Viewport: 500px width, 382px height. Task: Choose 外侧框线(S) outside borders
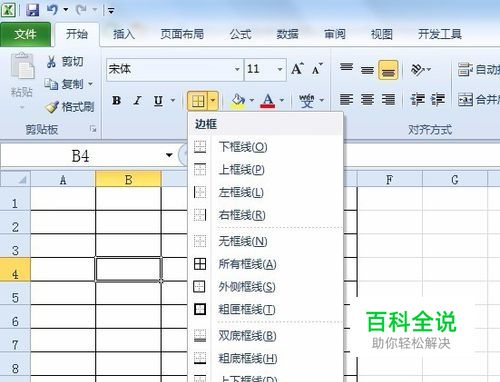point(266,287)
